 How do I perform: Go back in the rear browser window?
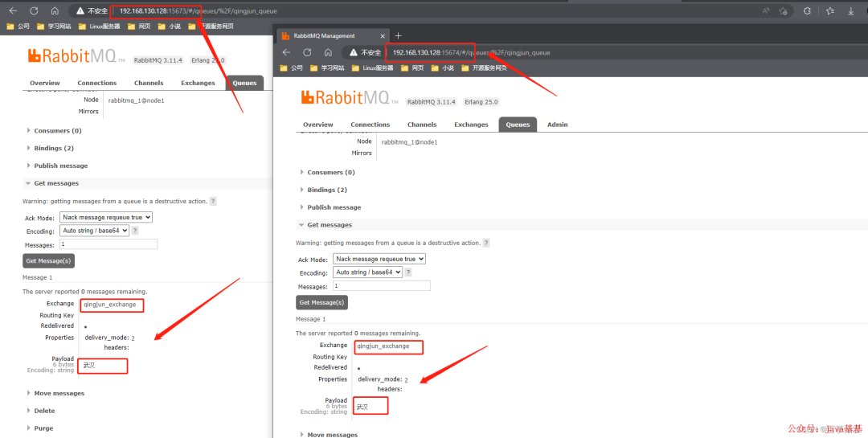click(13, 11)
